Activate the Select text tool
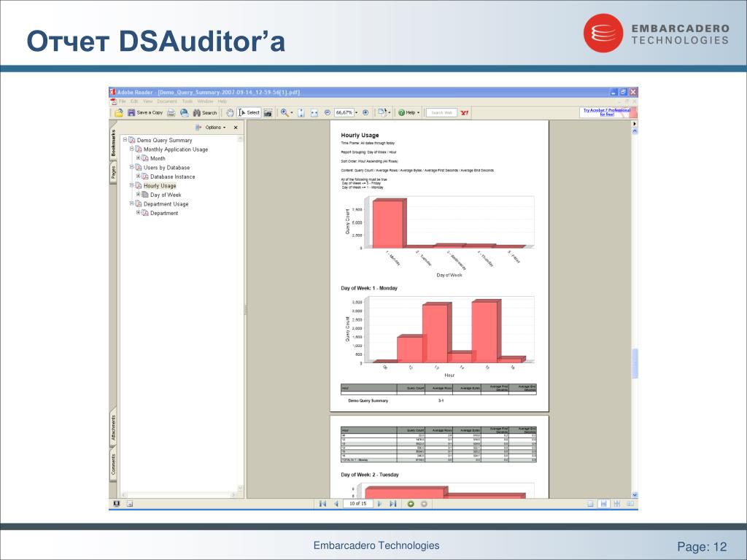Viewport: 747px width, 560px height. tap(249, 113)
